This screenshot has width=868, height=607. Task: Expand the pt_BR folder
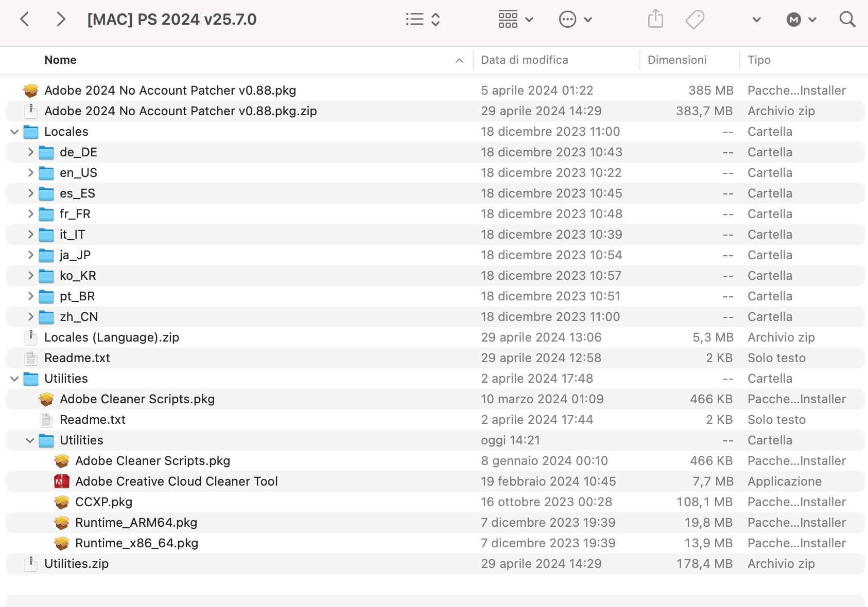[x=30, y=296]
